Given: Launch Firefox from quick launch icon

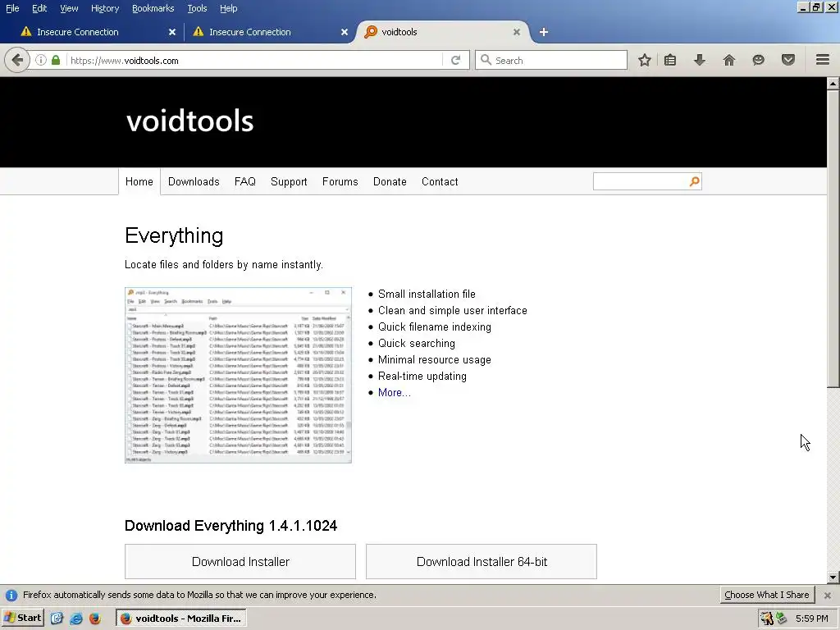Looking at the screenshot, I should [x=95, y=619].
